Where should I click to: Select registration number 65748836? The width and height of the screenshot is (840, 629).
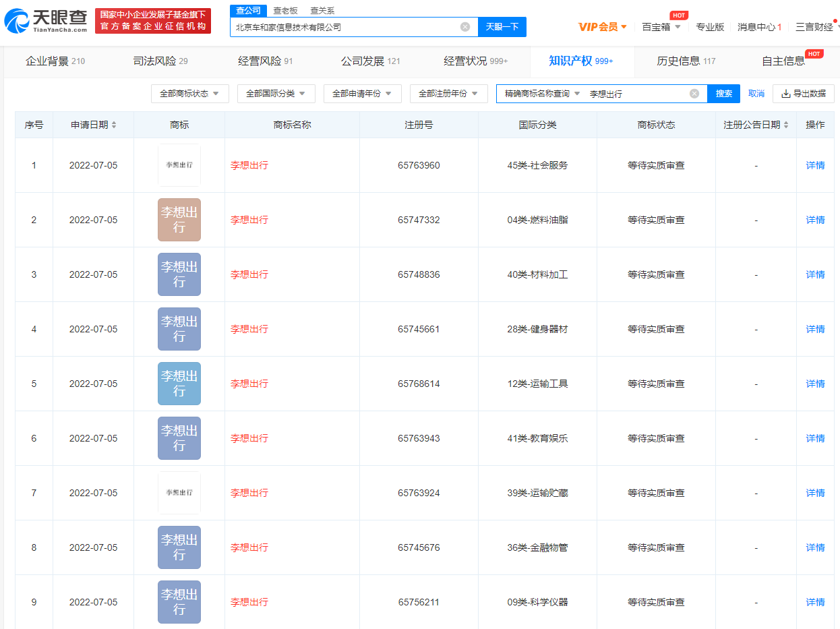419,274
